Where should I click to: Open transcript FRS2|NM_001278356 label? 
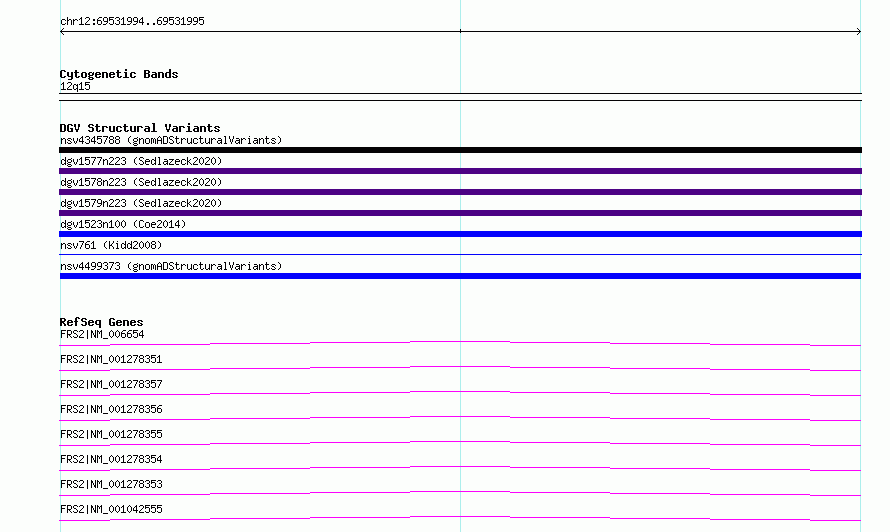[111, 409]
